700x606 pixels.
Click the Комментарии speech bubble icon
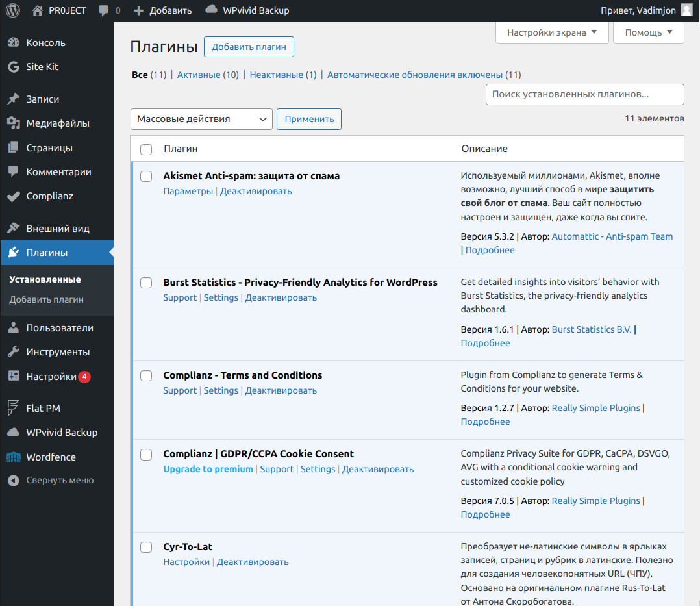pyautogui.click(x=14, y=171)
